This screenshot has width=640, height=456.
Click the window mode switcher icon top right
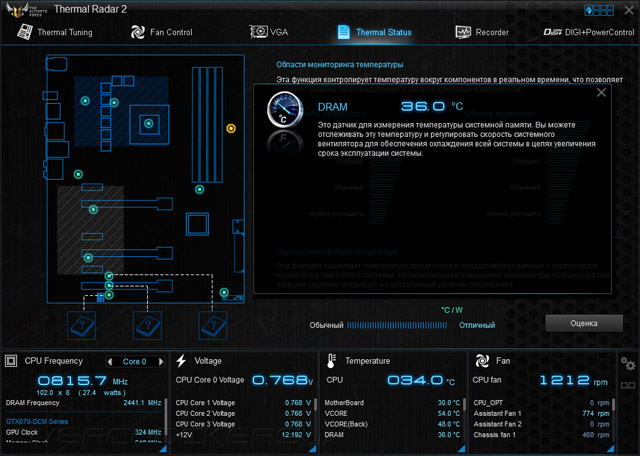point(599,10)
